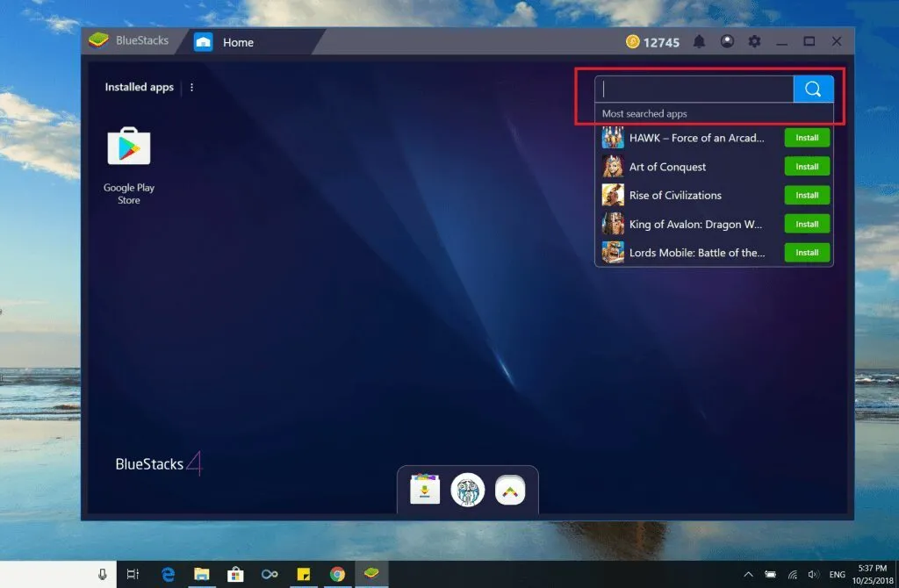
Task: Open File Explorer from taskbar
Action: tap(201, 574)
